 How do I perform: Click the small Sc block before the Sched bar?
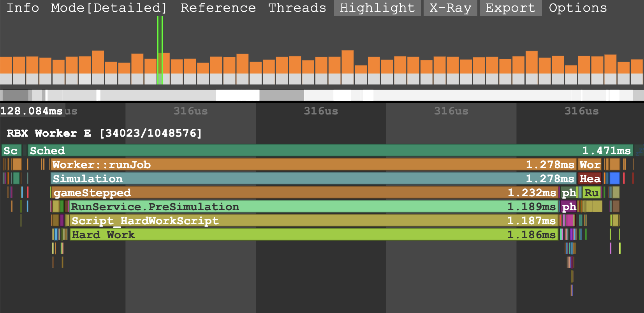(x=11, y=151)
